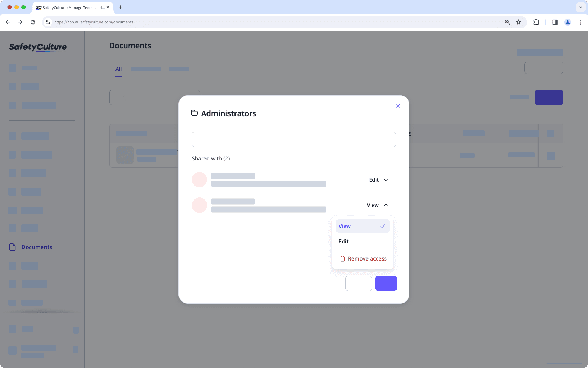Image resolution: width=588 pixels, height=368 pixels.
Task: Open the browser side panel icon
Action: point(554,22)
